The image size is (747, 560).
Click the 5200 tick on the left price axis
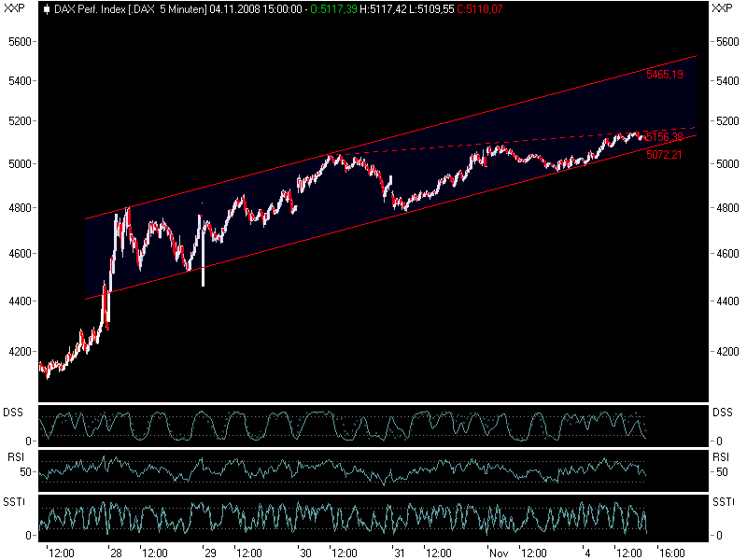(x=20, y=121)
